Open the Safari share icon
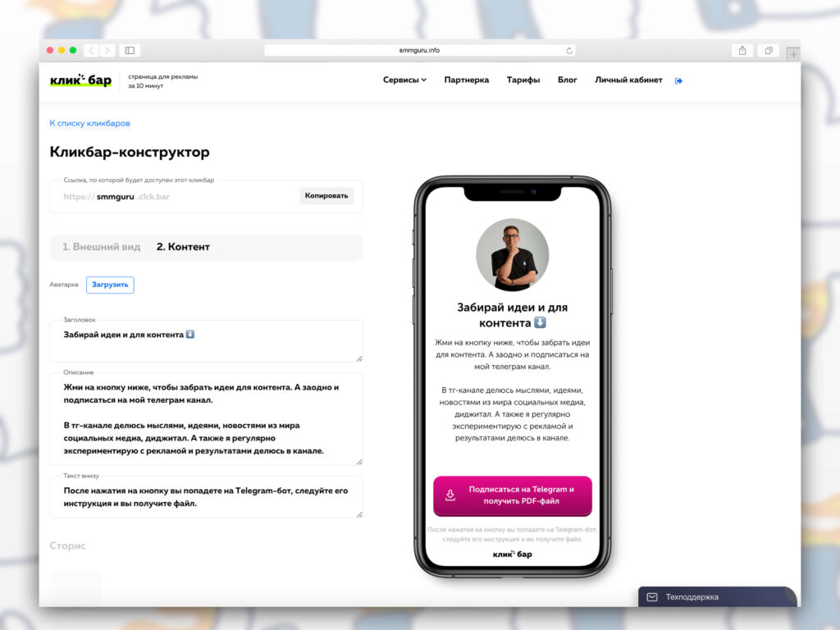 (x=742, y=50)
